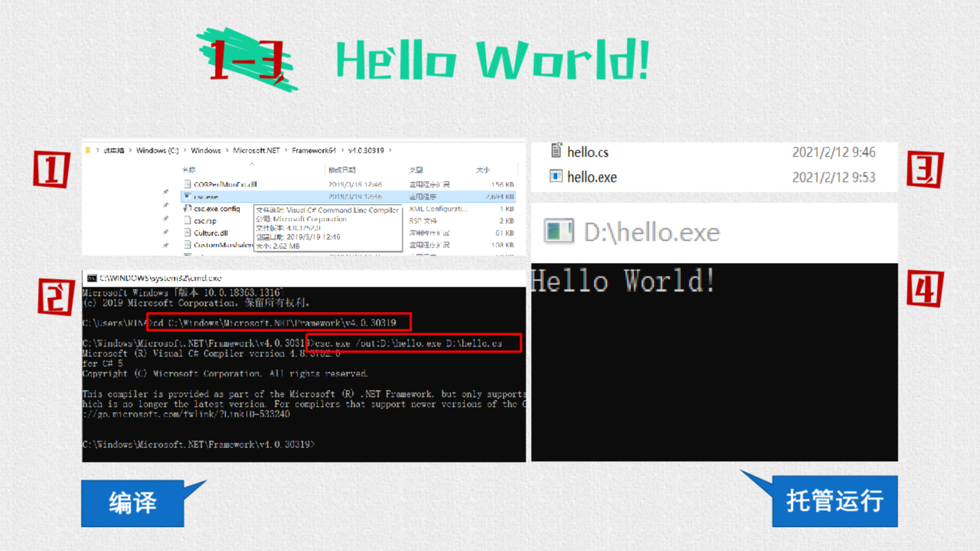Click the Culture.dll file icon

pyautogui.click(x=187, y=233)
